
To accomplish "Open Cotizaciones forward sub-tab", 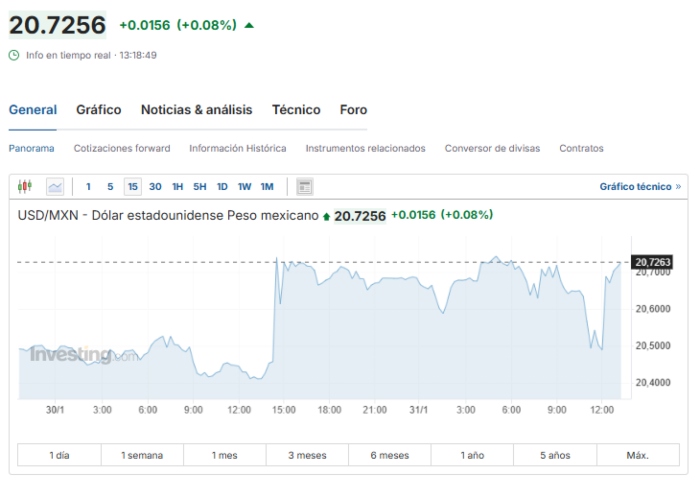I will click(x=122, y=148).
